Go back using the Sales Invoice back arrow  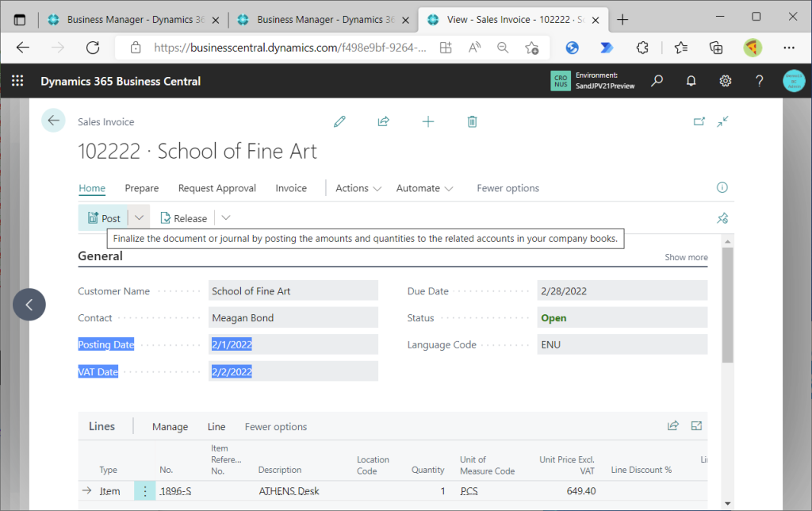(53, 121)
